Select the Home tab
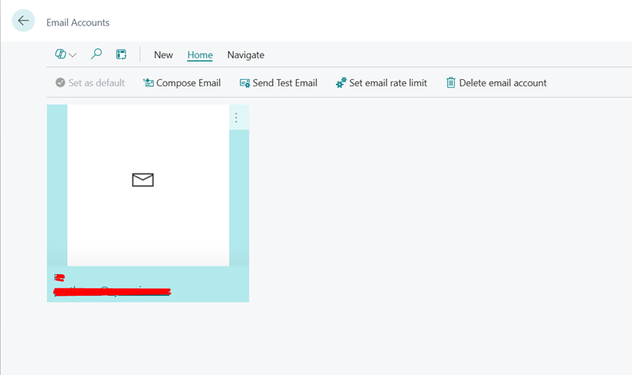This screenshot has height=375, width=632. click(200, 55)
